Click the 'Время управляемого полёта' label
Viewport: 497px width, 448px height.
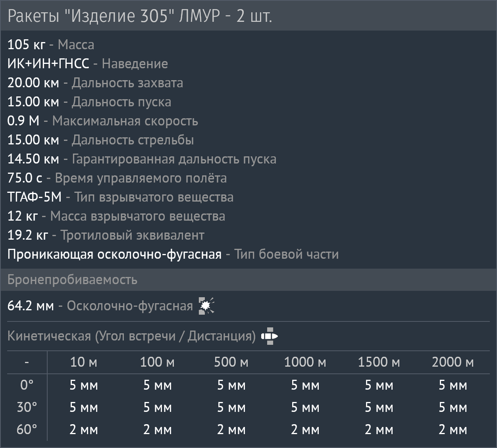pos(141,178)
